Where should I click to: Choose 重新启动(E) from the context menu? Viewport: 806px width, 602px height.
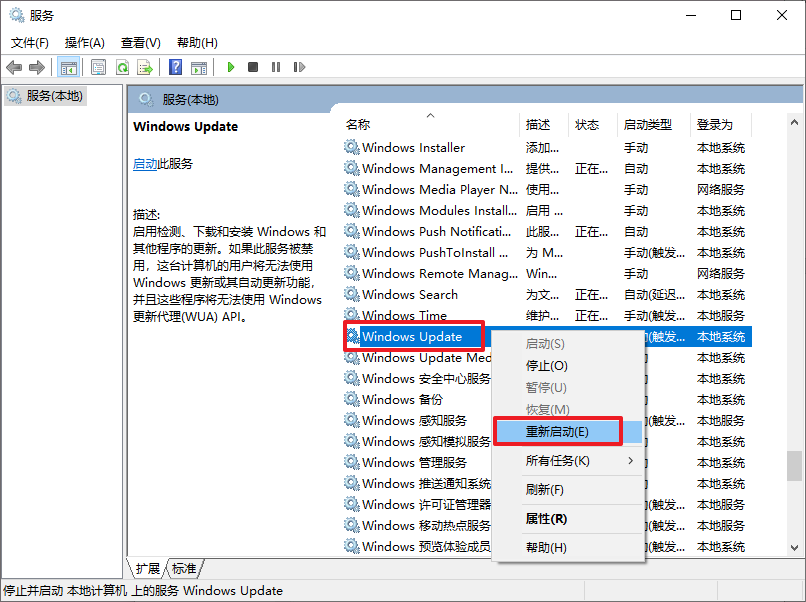[558, 431]
